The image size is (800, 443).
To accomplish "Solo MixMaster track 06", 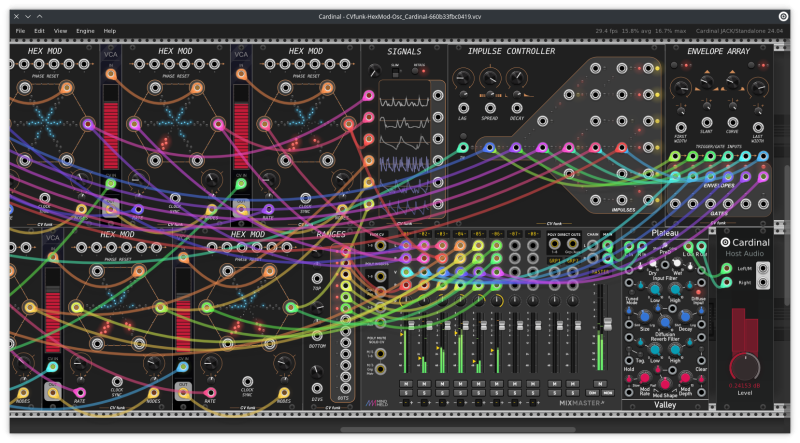I will 496,392.
